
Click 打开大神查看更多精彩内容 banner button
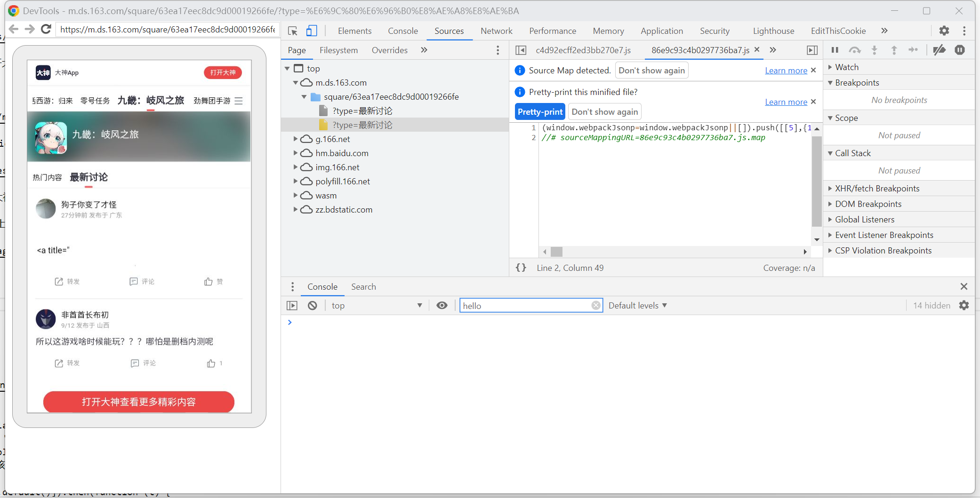coord(139,402)
